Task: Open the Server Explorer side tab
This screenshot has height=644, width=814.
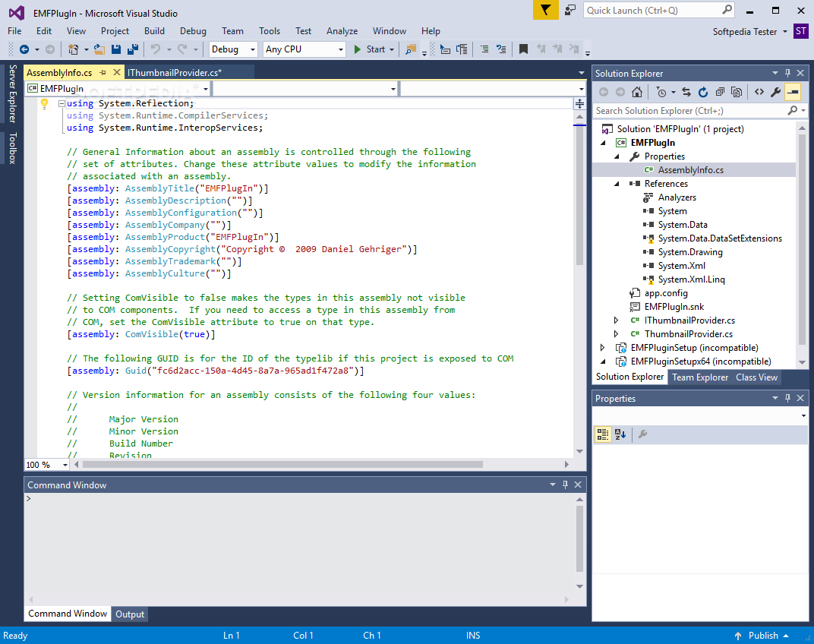Action: pos(12,93)
